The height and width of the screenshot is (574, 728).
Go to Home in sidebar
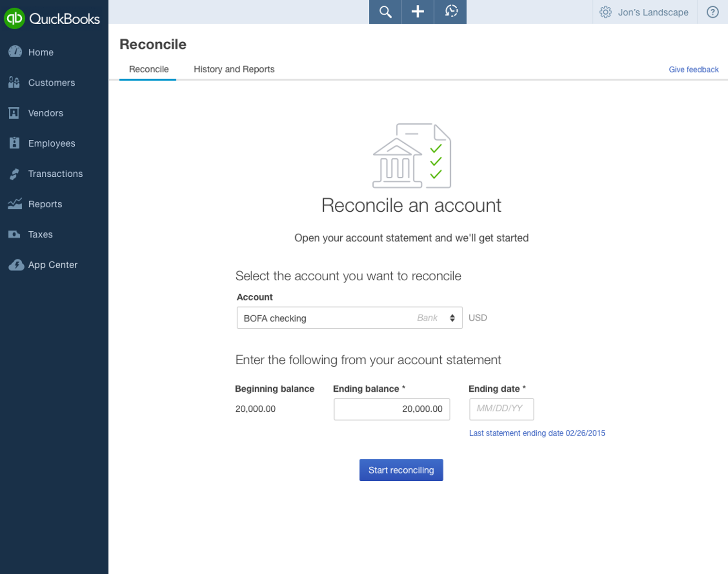[41, 52]
